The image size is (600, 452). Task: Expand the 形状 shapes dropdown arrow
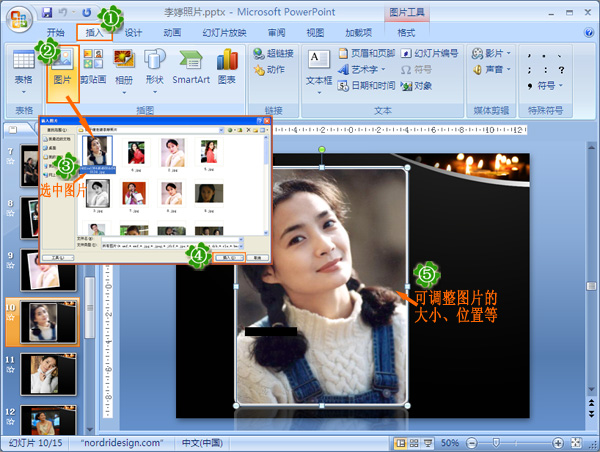tap(155, 92)
